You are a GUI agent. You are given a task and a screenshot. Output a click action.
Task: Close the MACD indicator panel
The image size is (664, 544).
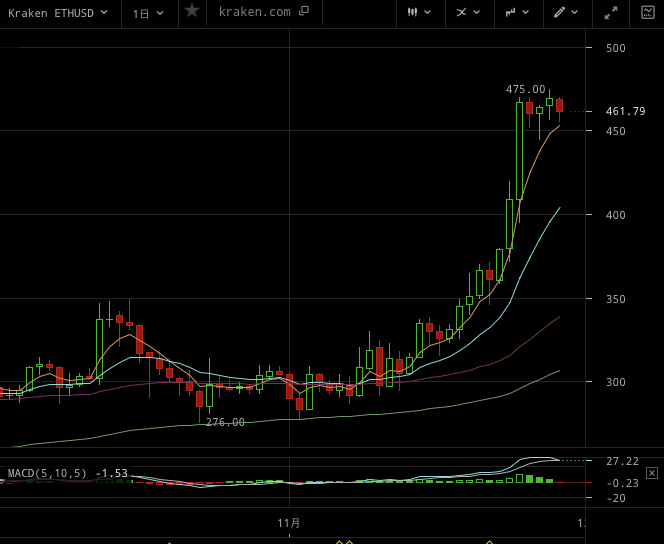pyautogui.click(x=652, y=473)
